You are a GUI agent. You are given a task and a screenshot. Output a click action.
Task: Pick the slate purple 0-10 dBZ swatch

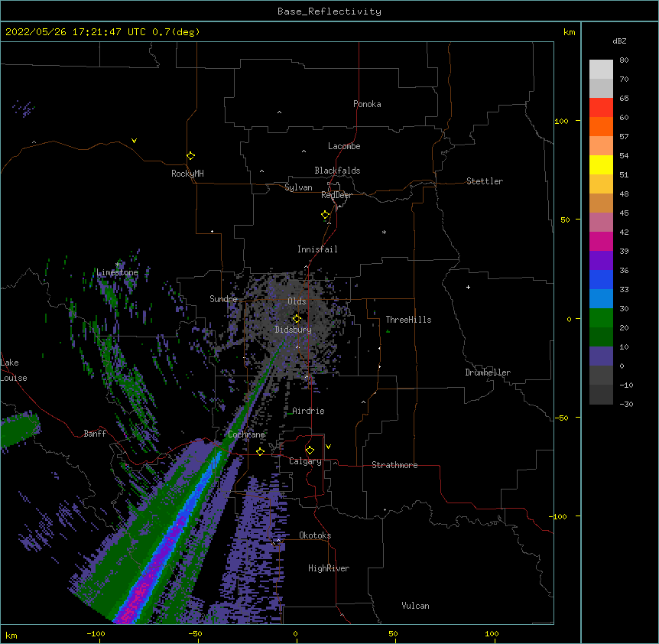[x=601, y=356]
